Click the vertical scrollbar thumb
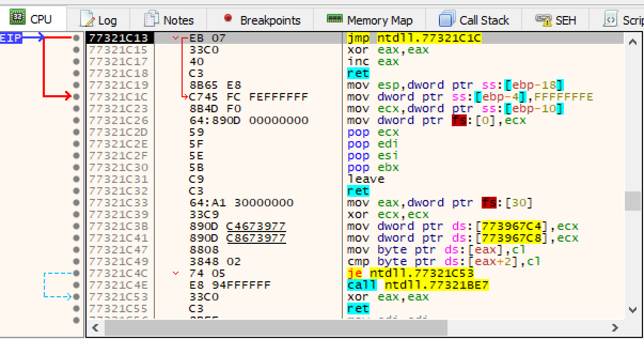The height and width of the screenshot is (339, 644). pos(633,201)
